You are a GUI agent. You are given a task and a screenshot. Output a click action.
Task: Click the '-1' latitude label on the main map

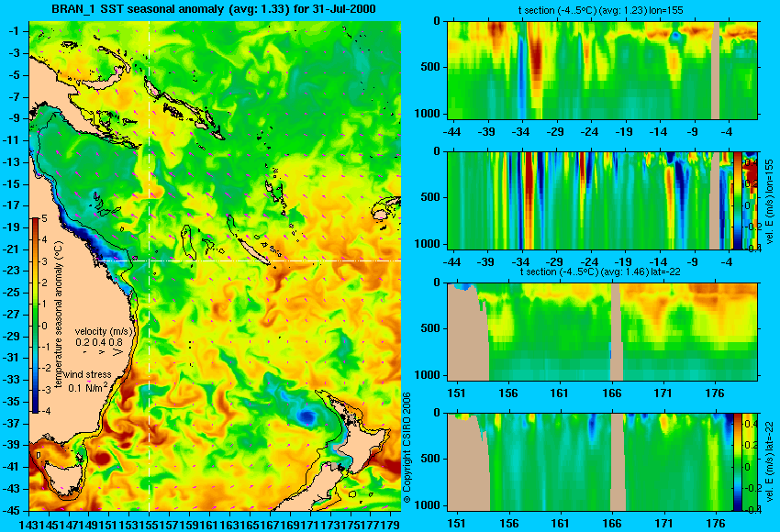pos(16,31)
